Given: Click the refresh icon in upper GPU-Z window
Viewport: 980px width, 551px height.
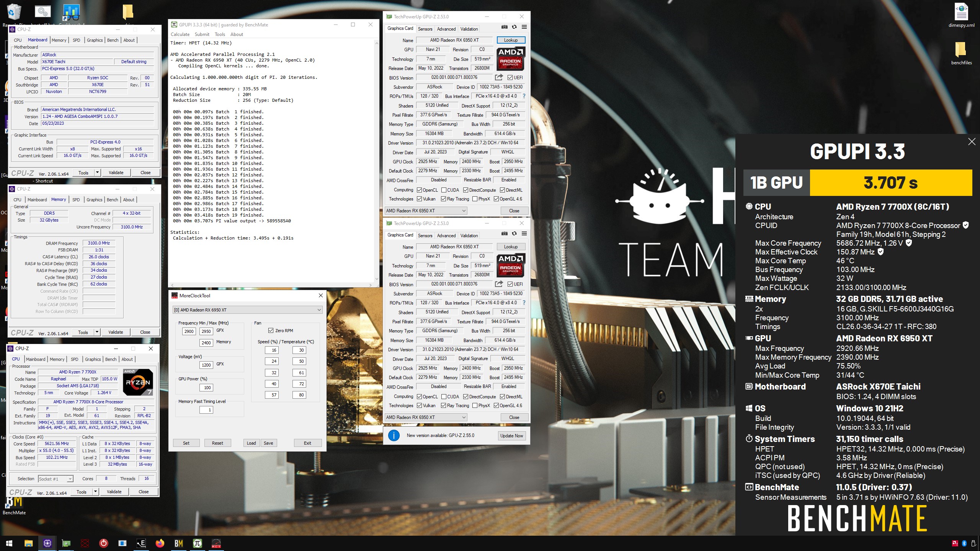Looking at the screenshot, I should (514, 27).
